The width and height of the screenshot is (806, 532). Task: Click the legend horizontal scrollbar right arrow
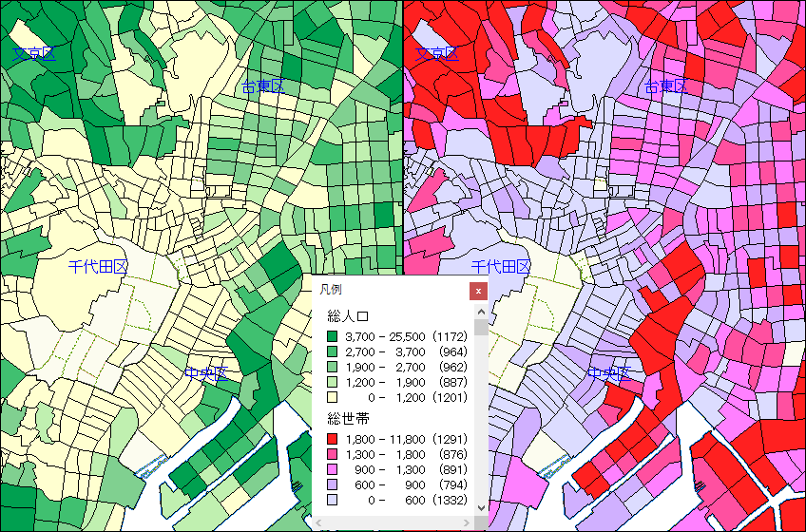[x=467, y=523]
